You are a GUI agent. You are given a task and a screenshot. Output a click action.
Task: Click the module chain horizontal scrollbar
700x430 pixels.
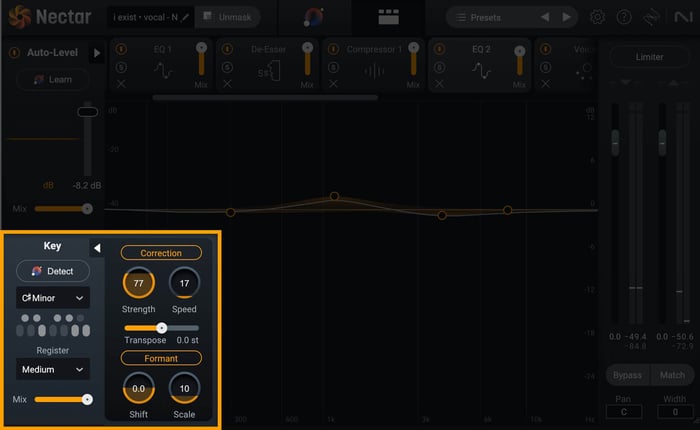[265, 97]
